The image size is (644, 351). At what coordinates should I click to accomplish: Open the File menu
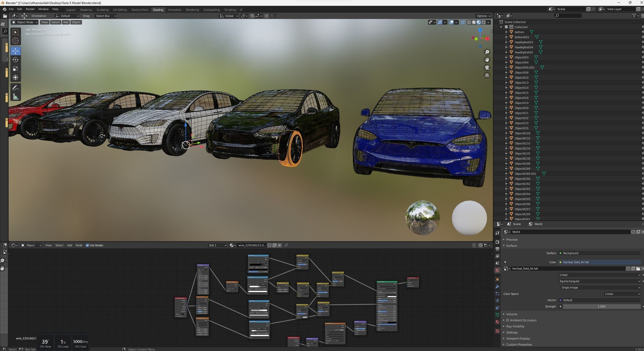pos(11,9)
